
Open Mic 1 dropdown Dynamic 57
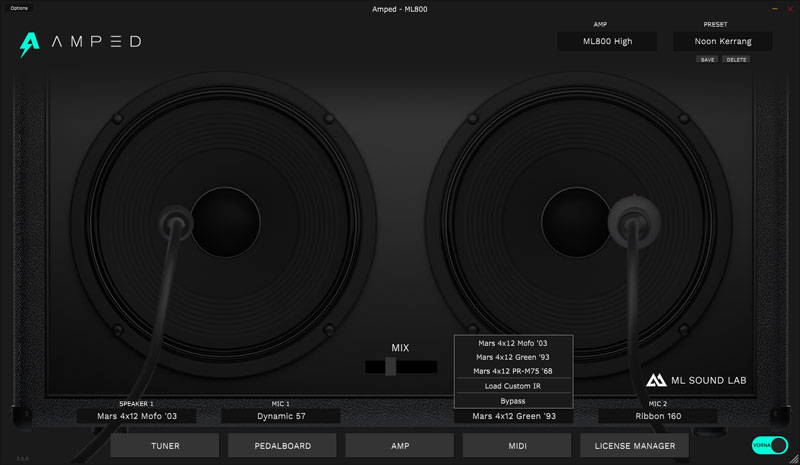tap(281, 416)
